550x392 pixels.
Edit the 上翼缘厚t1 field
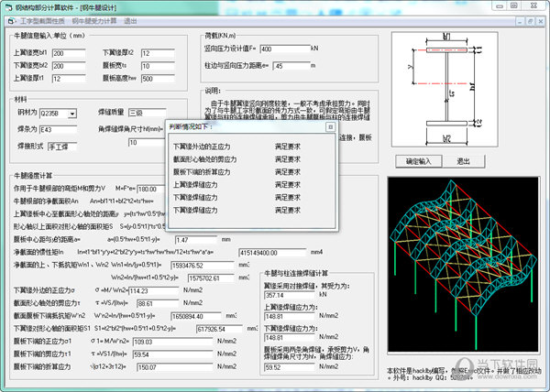pos(69,79)
